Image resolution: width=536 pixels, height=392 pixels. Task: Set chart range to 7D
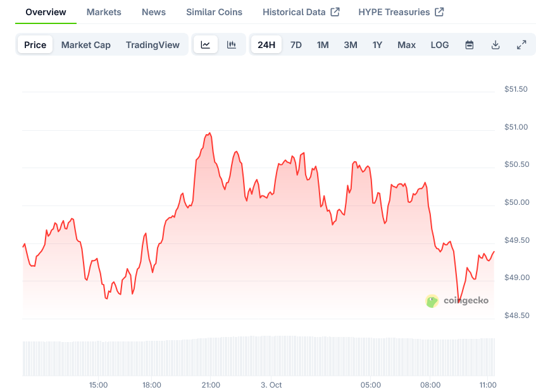(296, 45)
